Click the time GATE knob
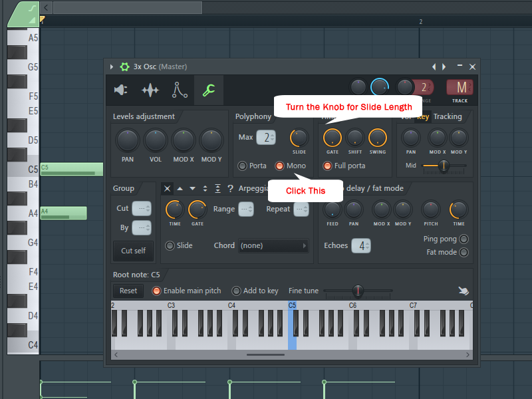532x399 pixels. tap(332, 138)
